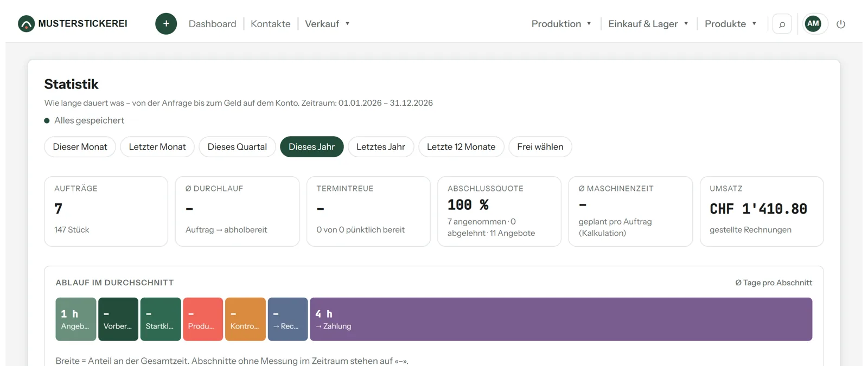Click the purple Zahlung segment
This screenshot has width=868, height=366.
tap(561, 319)
